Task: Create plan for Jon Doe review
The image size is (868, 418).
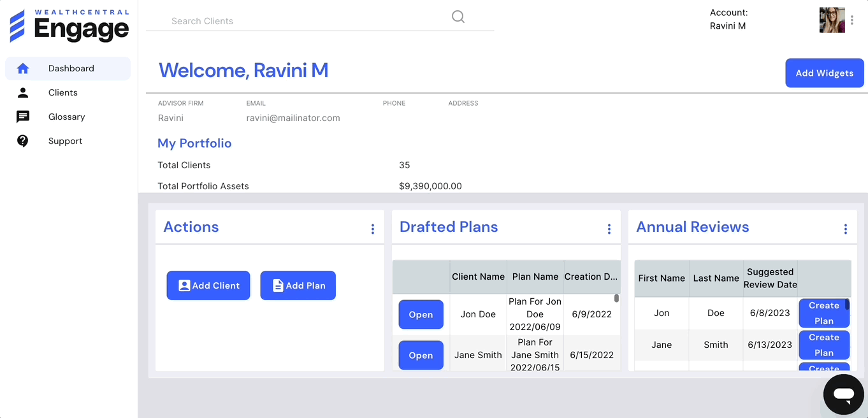Action: point(824,313)
